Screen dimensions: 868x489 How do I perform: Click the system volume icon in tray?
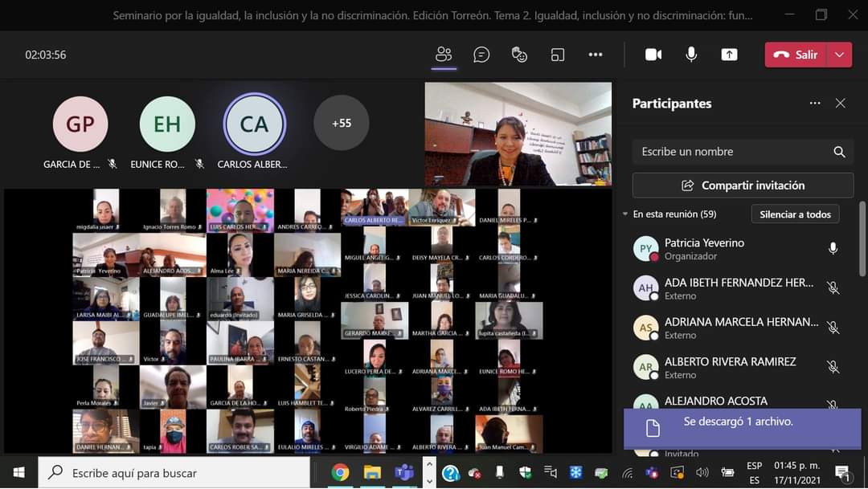702,472
